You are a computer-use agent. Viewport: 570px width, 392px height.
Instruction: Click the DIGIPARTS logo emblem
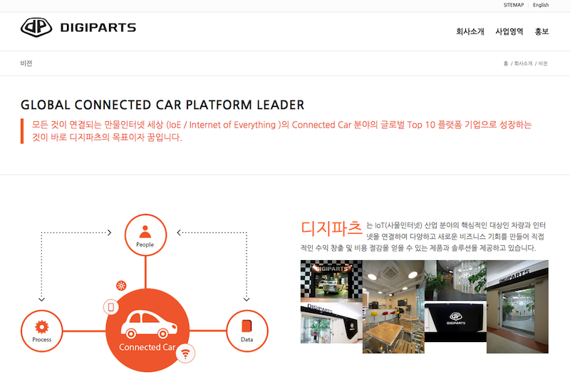[x=36, y=27]
